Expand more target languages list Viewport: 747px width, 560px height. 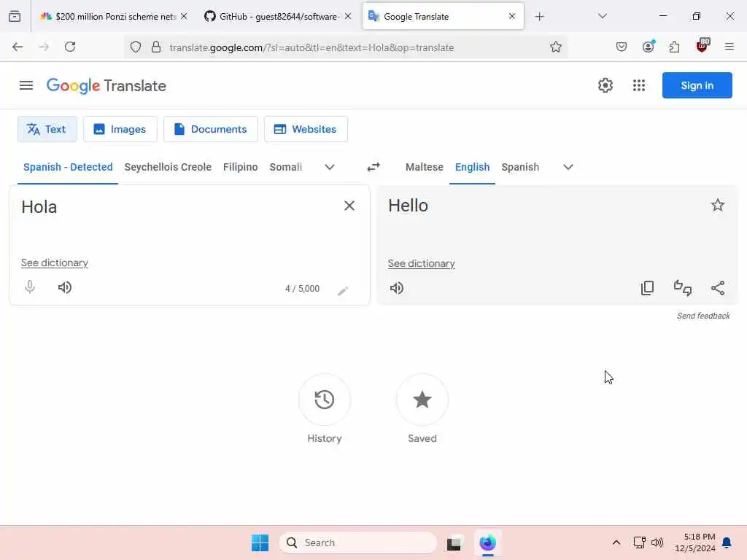click(568, 167)
